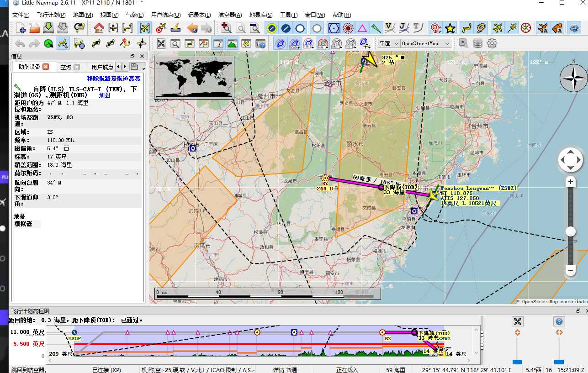This screenshot has height=373, width=588.
Task: Open a flight plan file
Action: coord(35,28)
